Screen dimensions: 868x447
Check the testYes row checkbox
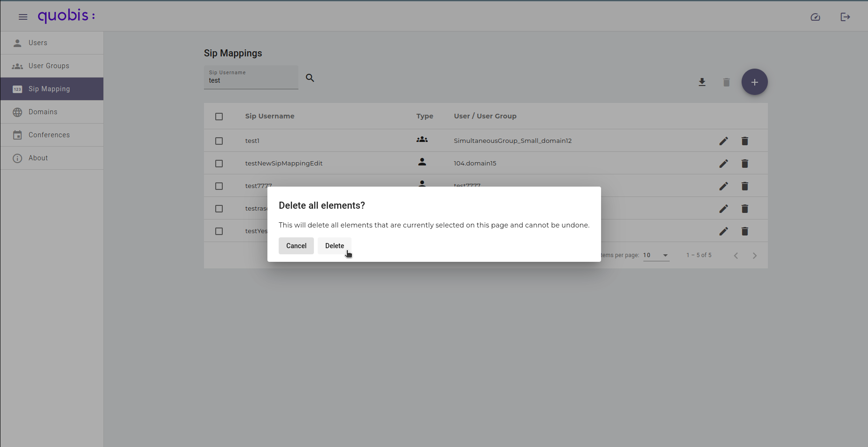(x=219, y=231)
